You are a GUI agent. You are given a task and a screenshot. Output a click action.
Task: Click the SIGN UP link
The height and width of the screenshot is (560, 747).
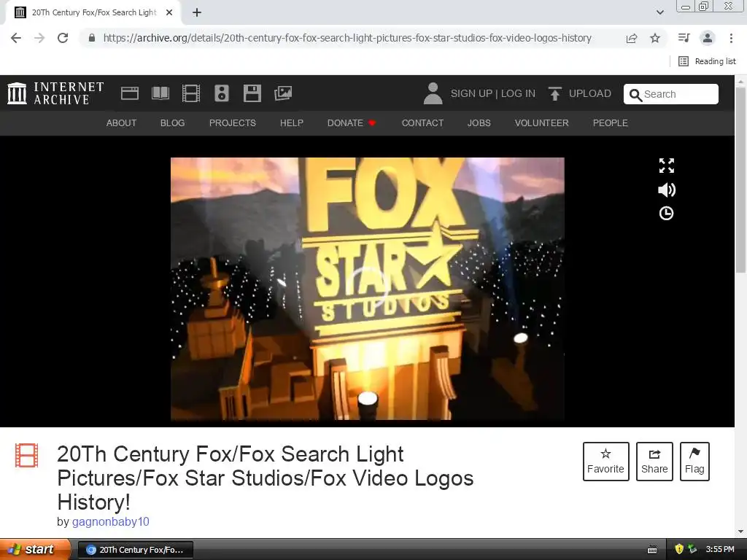471,93
